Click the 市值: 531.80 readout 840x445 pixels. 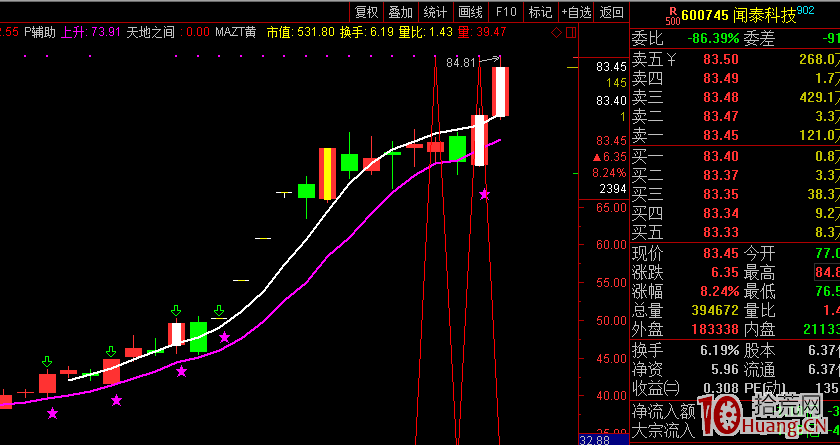[x=301, y=33]
